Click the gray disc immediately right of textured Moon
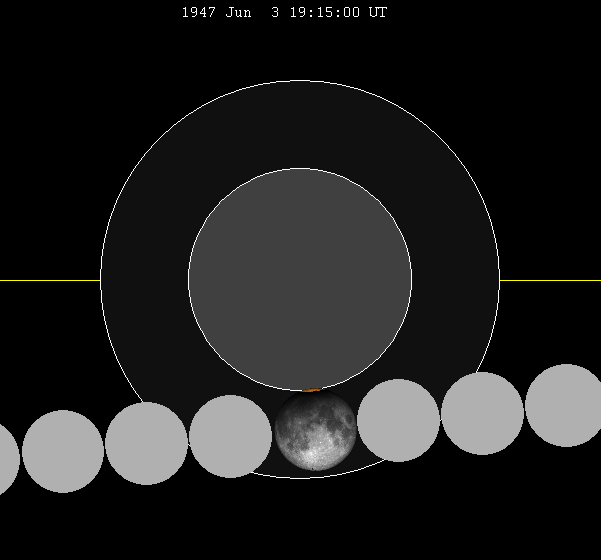Viewport: 601px width, 560px height. (399, 420)
